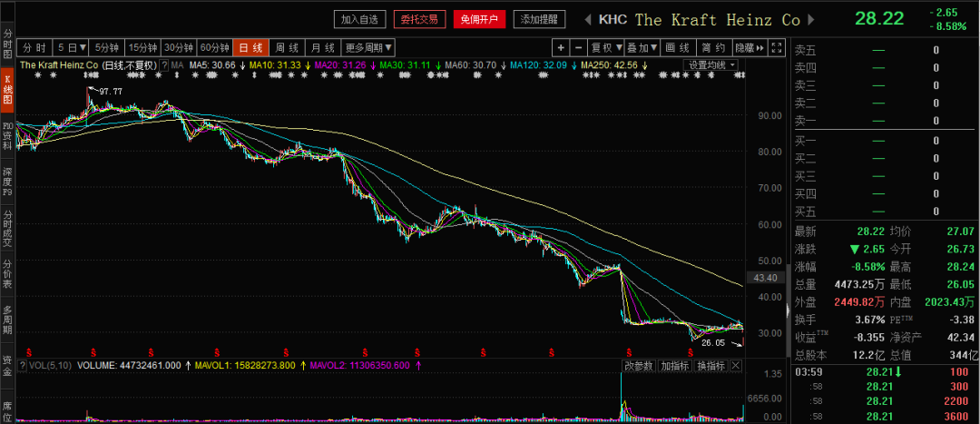The width and height of the screenshot is (980, 424).
Task: Select the 15分钟 period
Action: coord(143,47)
